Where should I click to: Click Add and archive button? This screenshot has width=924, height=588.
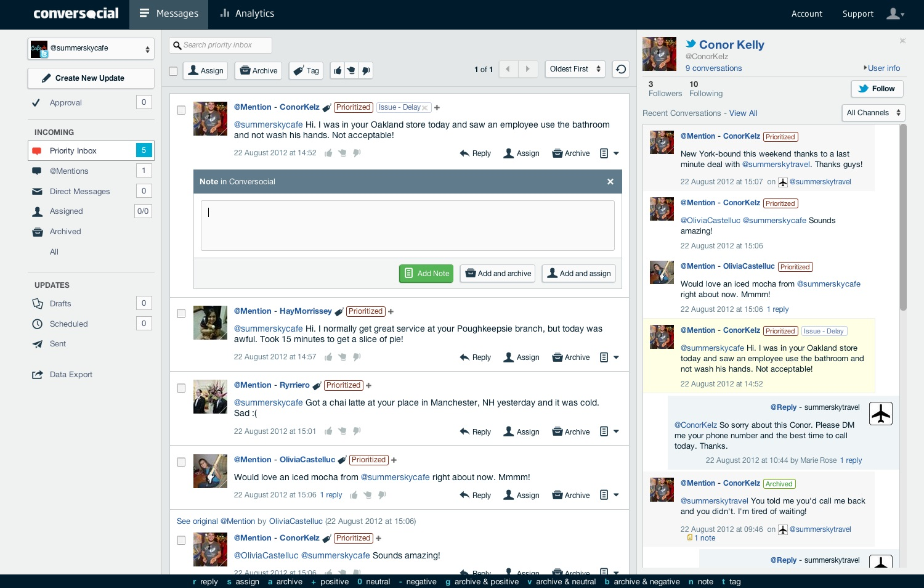point(498,274)
